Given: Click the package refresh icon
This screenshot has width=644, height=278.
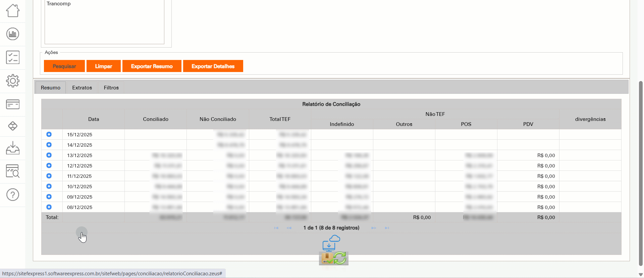Looking at the screenshot, I should pos(334,258).
